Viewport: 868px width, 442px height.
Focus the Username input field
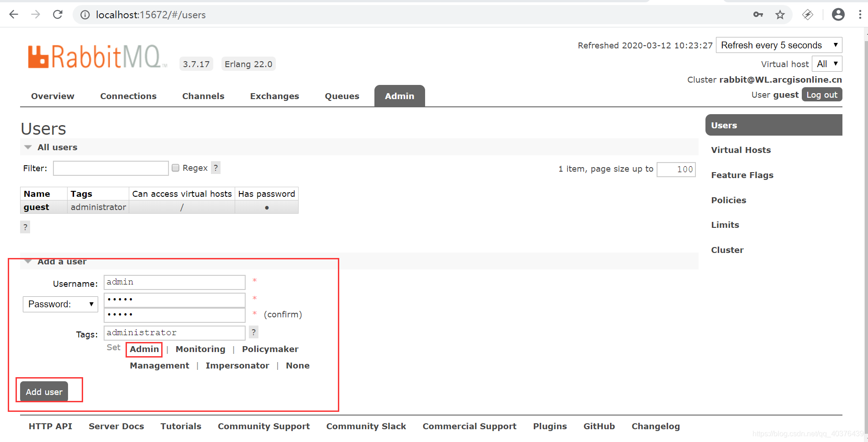[174, 282]
